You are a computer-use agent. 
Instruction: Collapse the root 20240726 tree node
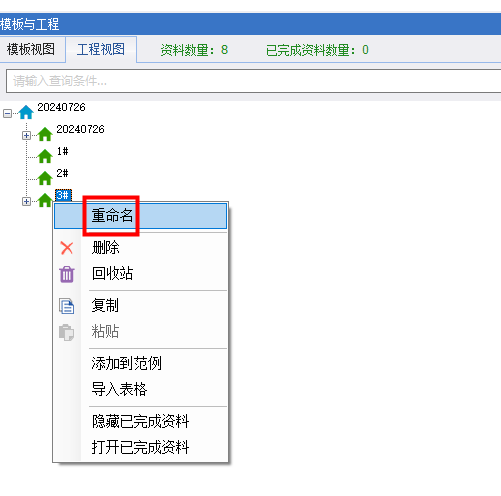click(7, 113)
